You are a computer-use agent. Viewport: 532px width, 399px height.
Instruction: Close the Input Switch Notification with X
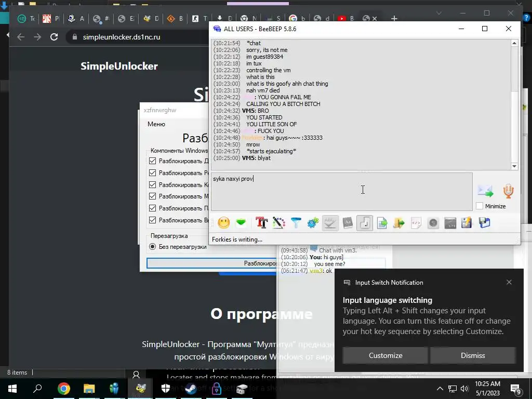pyautogui.click(x=509, y=282)
